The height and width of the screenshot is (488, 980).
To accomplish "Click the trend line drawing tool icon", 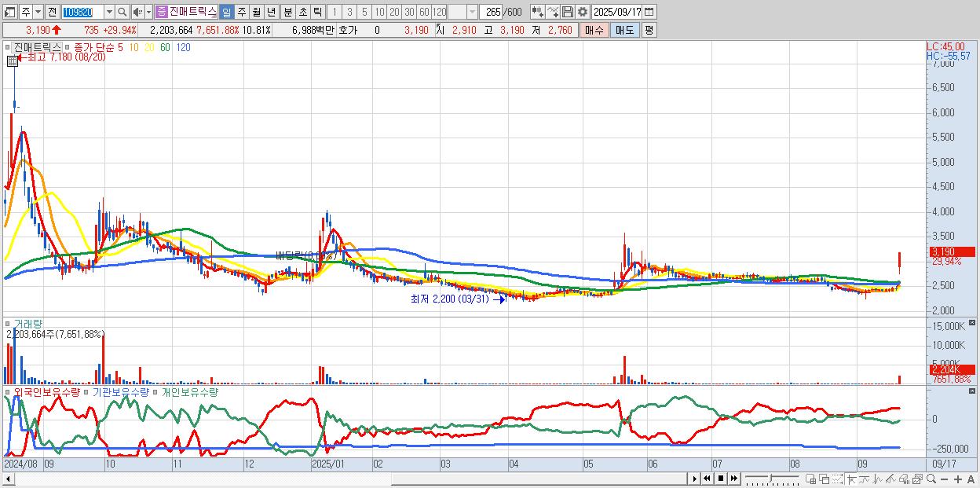I will coord(890,479).
